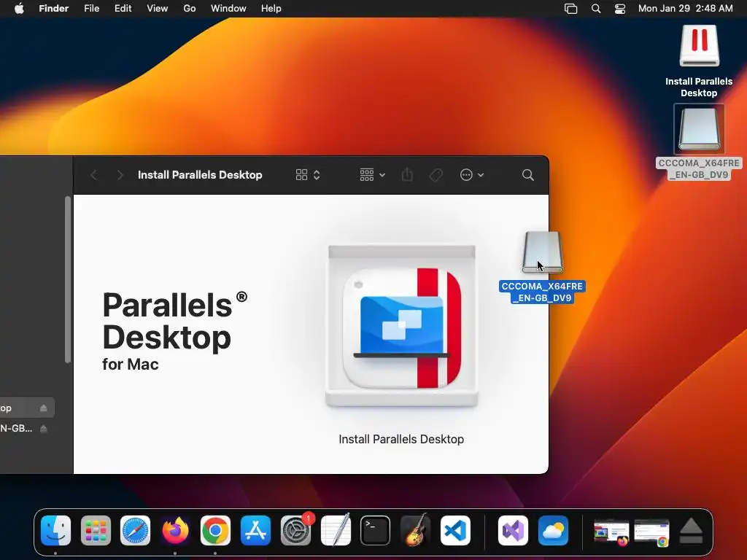Eject the first sidebar volume ending in 'op'
The height and width of the screenshot is (560, 747).
[43, 408]
